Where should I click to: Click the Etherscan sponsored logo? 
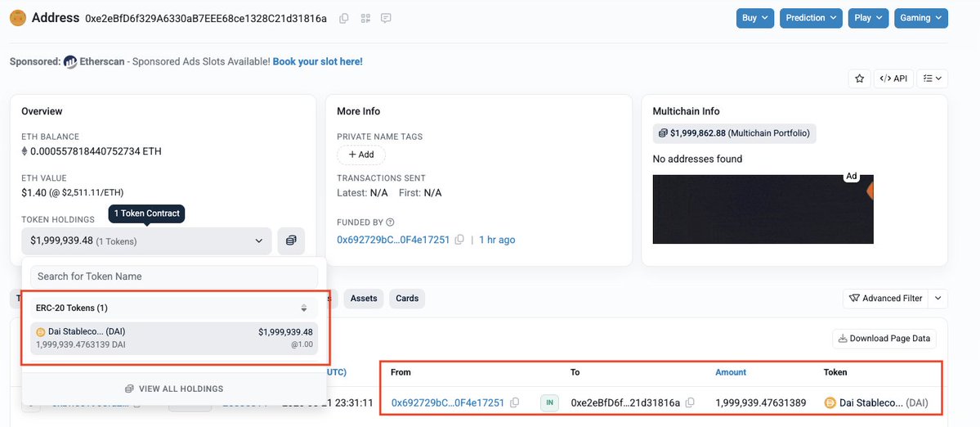point(70,62)
